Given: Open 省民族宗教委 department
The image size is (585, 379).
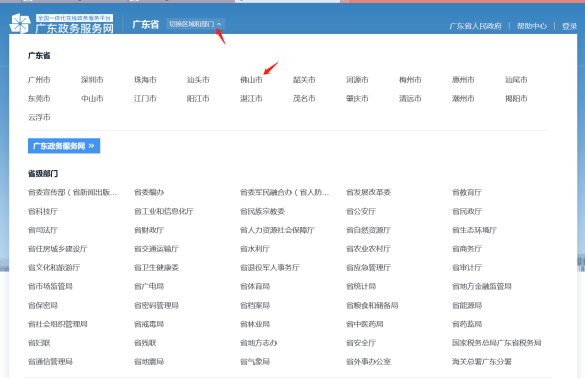Looking at the screenshot, I should [x=262, y=212].
